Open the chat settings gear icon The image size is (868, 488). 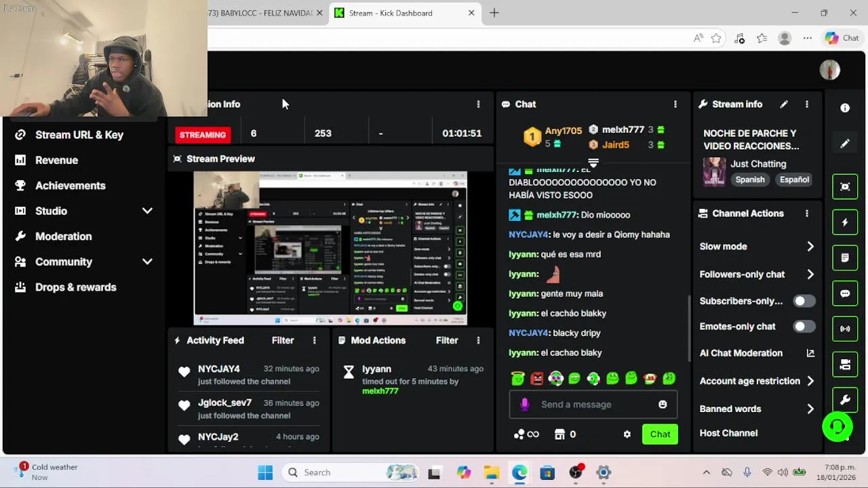pyautogui.click(x=627, y=434)
